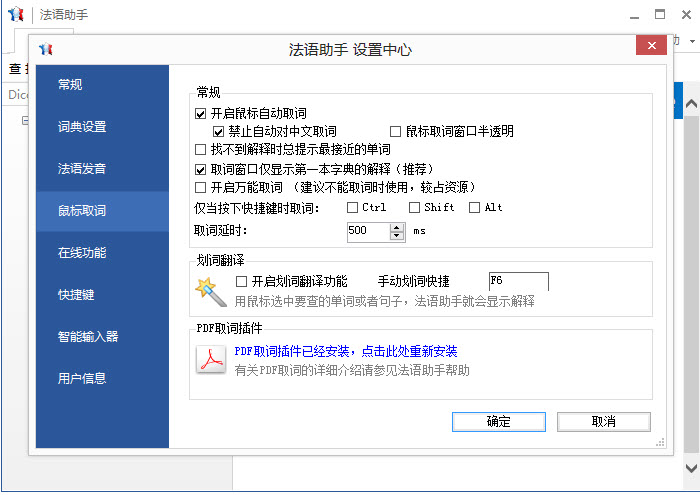Click the 取消 button
This screenshot has height=495, width=700.
pyautogui.click(x=603, y=421)
